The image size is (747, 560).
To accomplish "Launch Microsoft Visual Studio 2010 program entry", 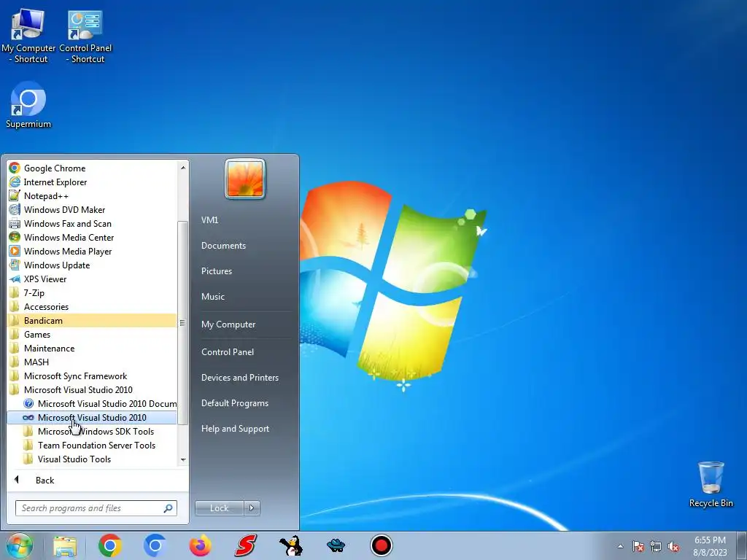I will point(92,418).
